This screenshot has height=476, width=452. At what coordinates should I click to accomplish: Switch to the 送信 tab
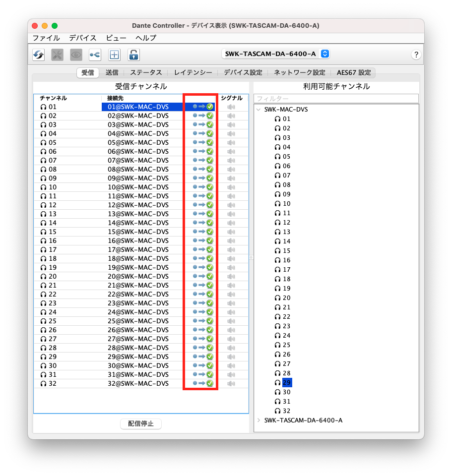point(112,72)
